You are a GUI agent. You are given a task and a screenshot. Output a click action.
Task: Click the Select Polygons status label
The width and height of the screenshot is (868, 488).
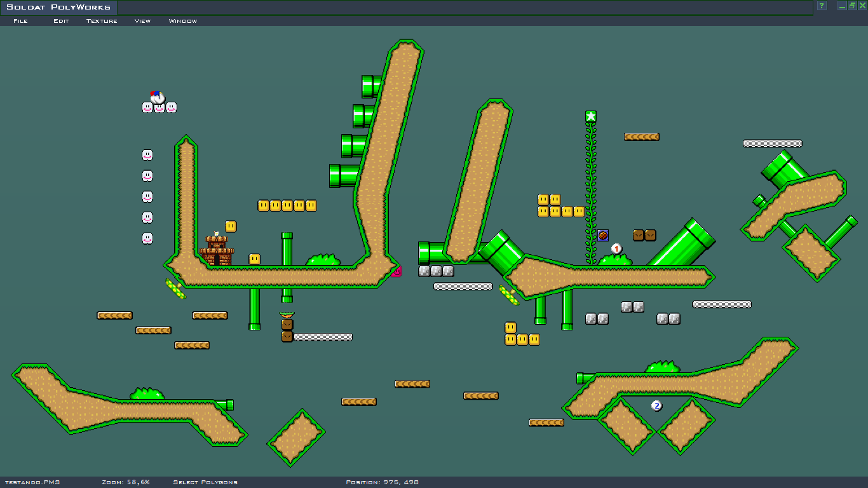click(205, 482)
